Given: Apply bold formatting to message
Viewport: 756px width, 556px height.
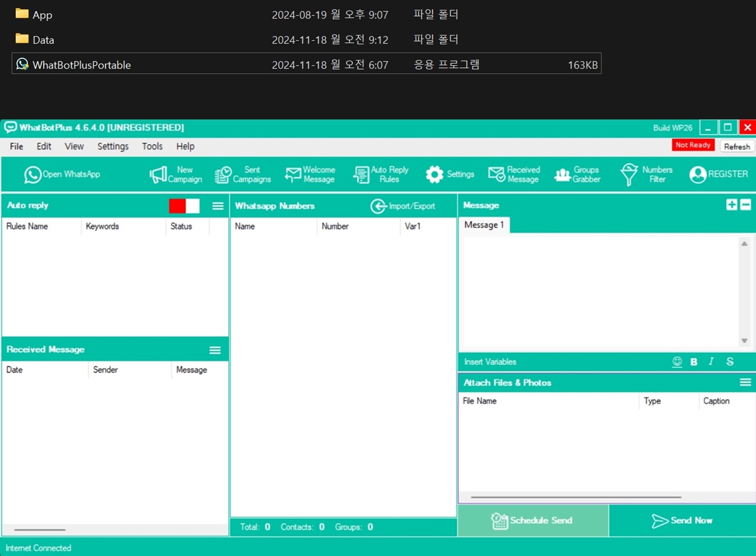Looking at the screenshot, I should pyautogui.click(x=694, y=361).
